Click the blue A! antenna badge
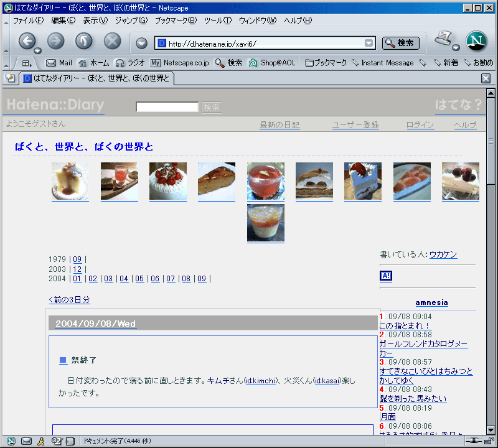This screenshot has width=498, height=448. pos(386,276)
